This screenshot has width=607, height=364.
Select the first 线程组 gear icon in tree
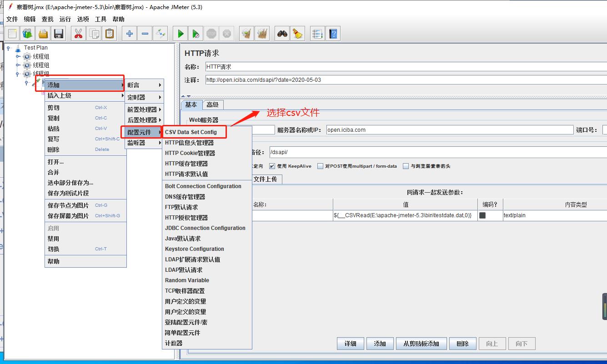(27, 56)
